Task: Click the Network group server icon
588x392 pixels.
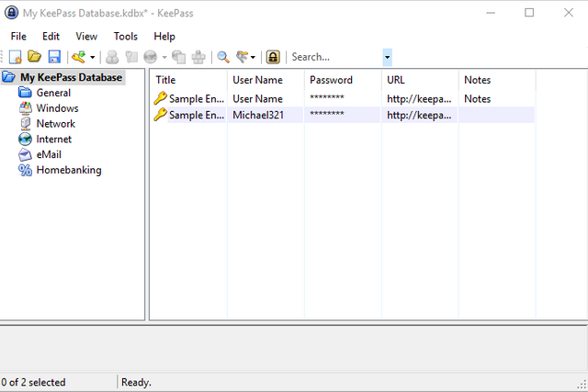Action: coord(25,123)
